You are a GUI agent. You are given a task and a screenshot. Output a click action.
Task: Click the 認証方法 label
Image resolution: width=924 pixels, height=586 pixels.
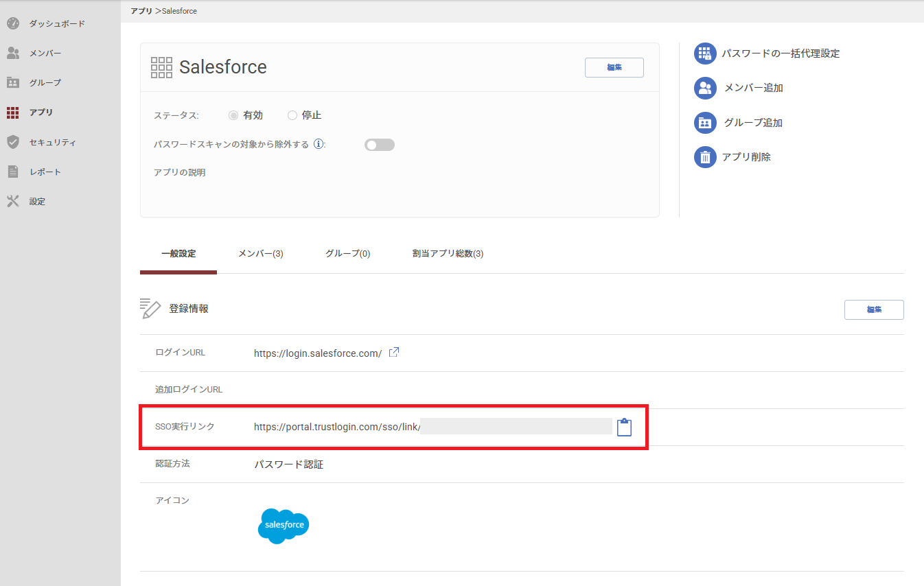[x=173, y=464]
